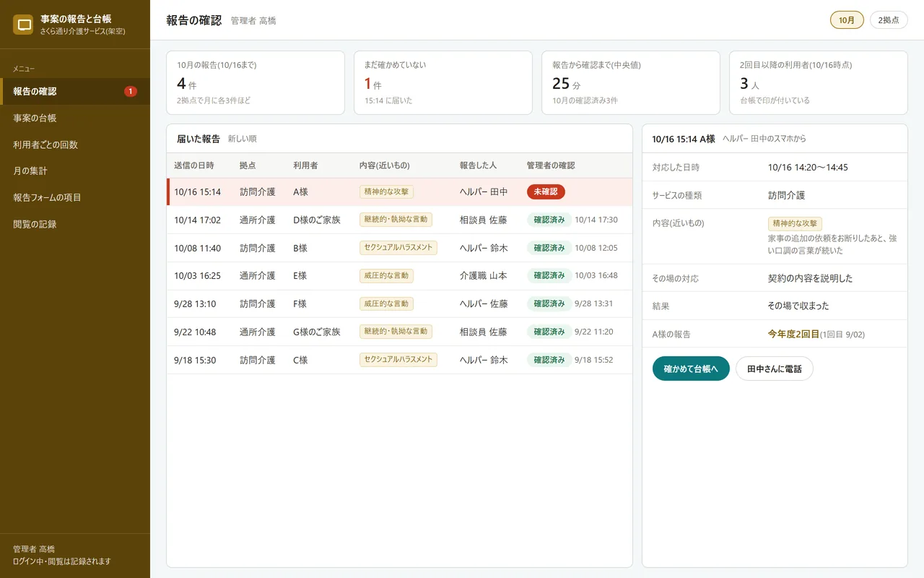Click the red unread badge on 報告の確認
Viewport: 924px width, 578px height.
pyautogui.click(x=130, y=91)
